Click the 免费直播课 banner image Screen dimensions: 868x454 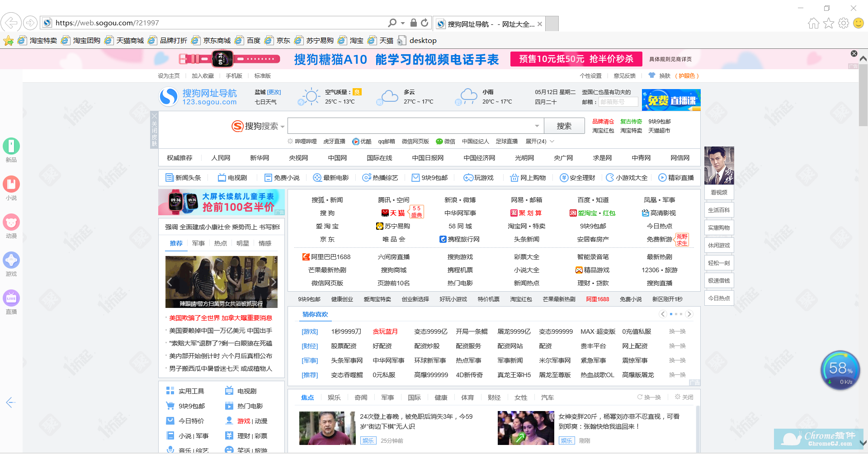(671, 100)
